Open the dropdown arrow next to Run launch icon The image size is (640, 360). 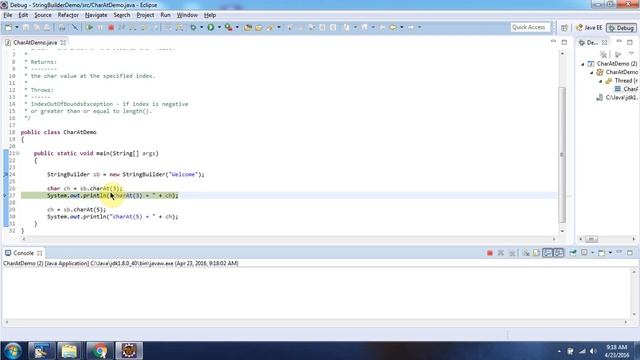219,27
